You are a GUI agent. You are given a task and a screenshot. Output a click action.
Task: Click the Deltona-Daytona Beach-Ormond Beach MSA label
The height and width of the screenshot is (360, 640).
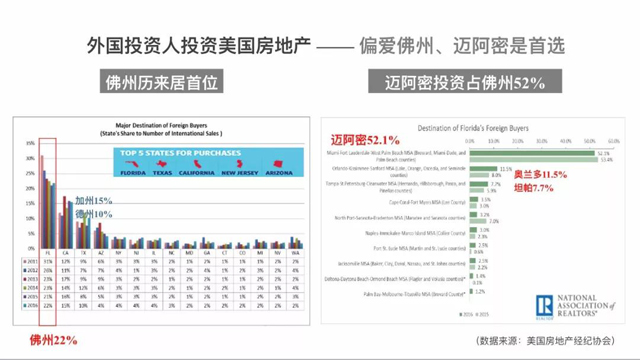click(x=395, y=279)
